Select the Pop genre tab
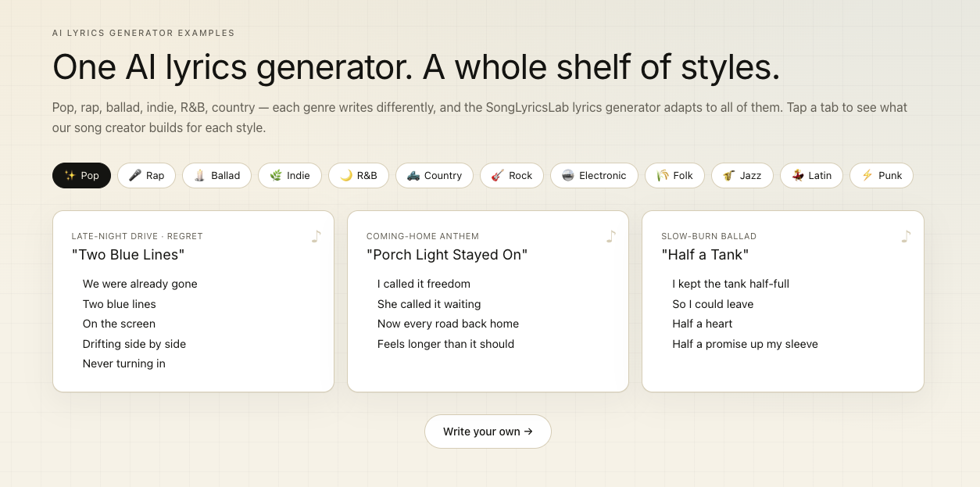The image size is (980, 487). pos(81,176)
